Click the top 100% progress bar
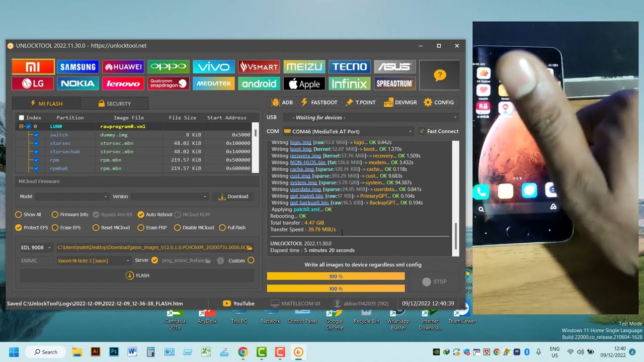Viewport: 644px width, 362px height. point(336,277)
